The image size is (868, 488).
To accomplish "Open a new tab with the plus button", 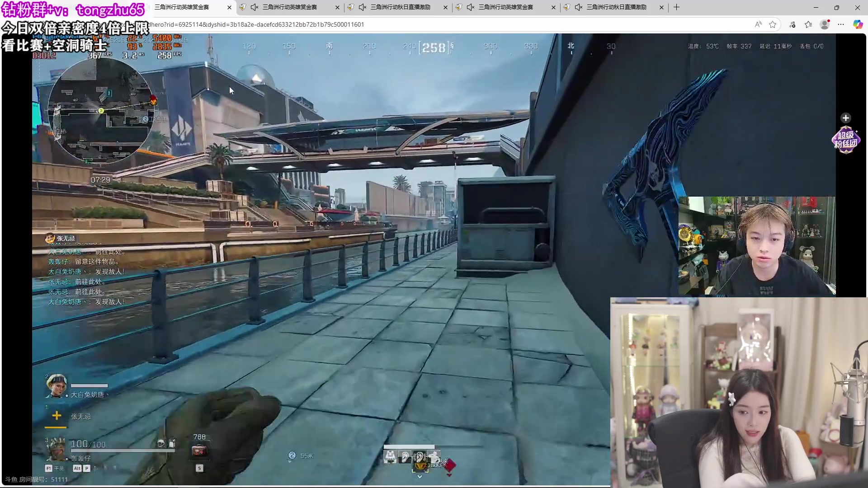I will (676, 7).
